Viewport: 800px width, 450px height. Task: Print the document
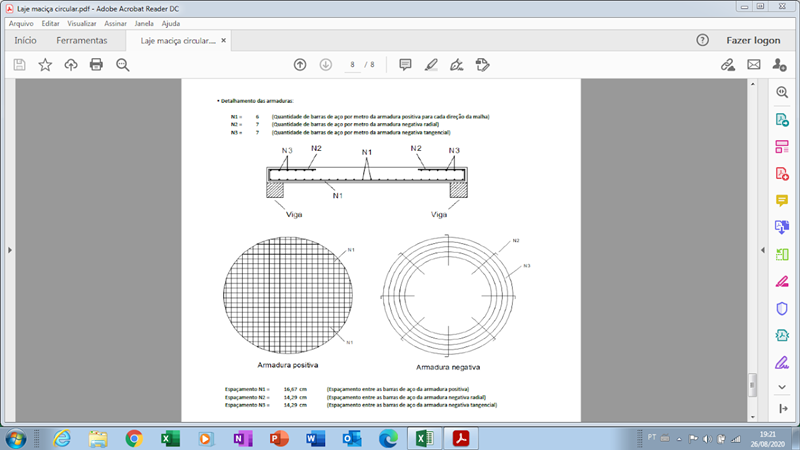pyautogui.click(x=96, y=65)
